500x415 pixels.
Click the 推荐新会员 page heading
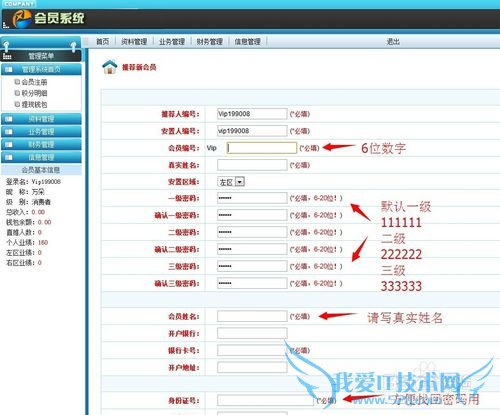pyautogui.click(x=139, y=67)
